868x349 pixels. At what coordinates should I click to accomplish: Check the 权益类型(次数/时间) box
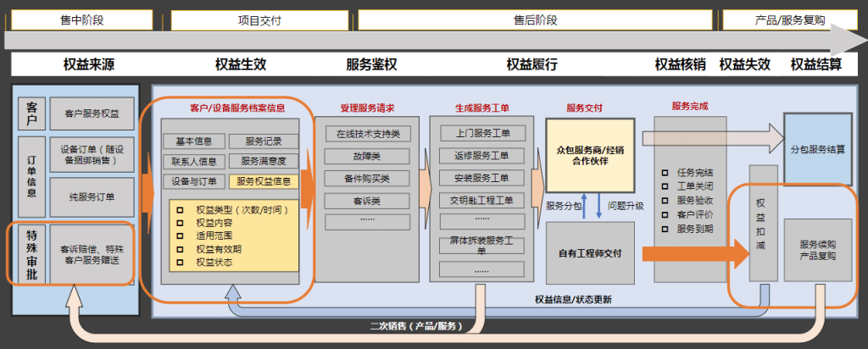point(181,209)
